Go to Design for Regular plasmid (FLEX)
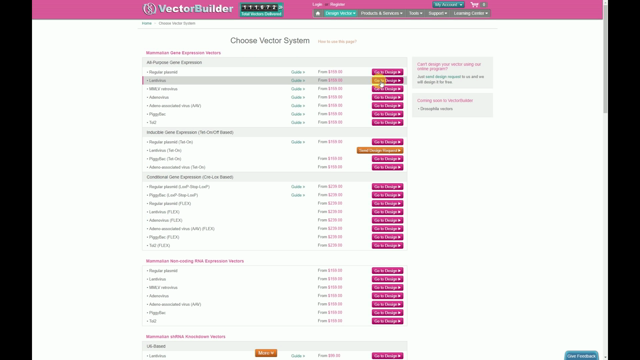This screenshot has height=360, width=640. pyautogui.click(x=387, y=203)
